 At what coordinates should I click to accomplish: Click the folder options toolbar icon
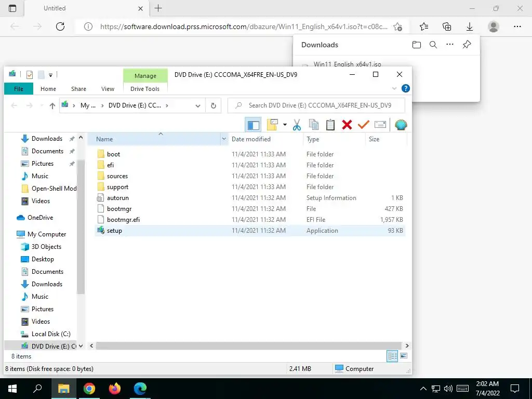272,125
